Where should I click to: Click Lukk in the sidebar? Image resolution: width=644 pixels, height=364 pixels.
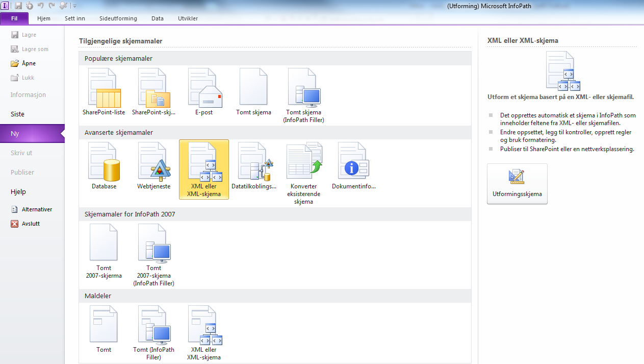(x=23, y=78)
